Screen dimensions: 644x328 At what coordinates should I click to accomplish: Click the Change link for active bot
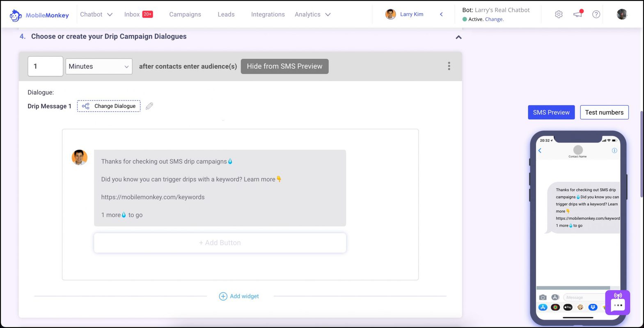(494, 19)
